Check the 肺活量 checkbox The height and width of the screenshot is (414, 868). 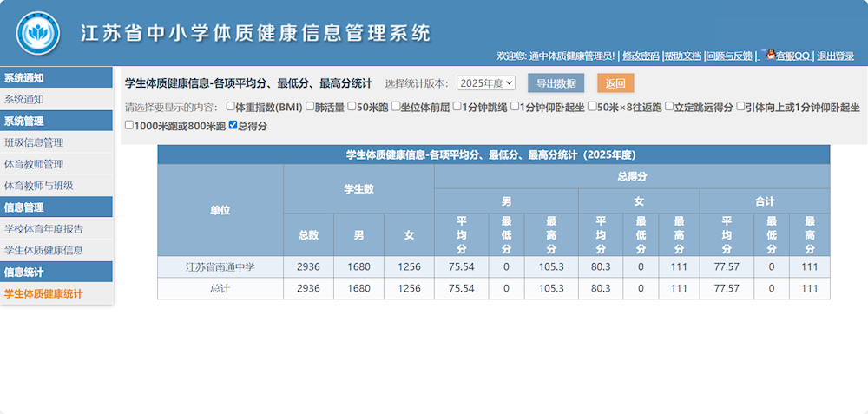(x=310, y=107)
